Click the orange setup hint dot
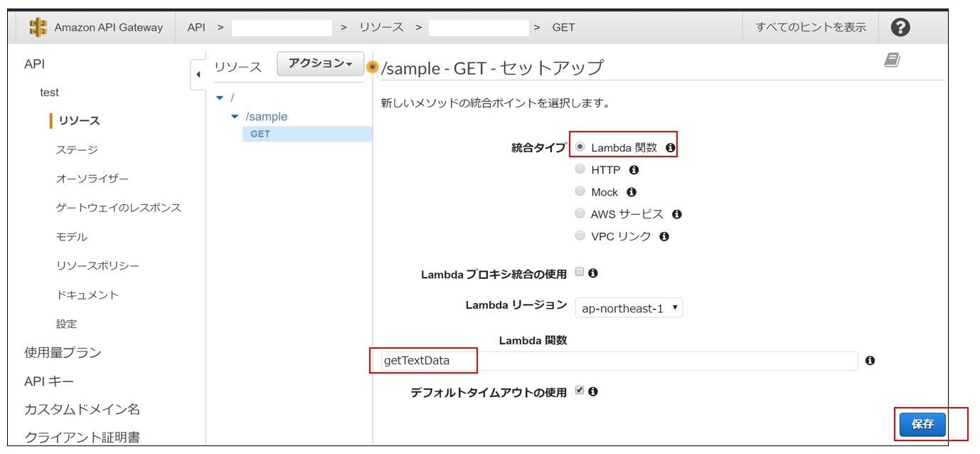 tap(372, 67)
